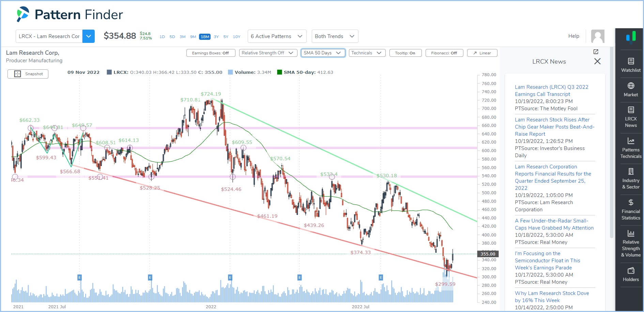644x312 pixels.
Task: Open Watchlist from the sidebar
Action: click(x=631, y=65)
